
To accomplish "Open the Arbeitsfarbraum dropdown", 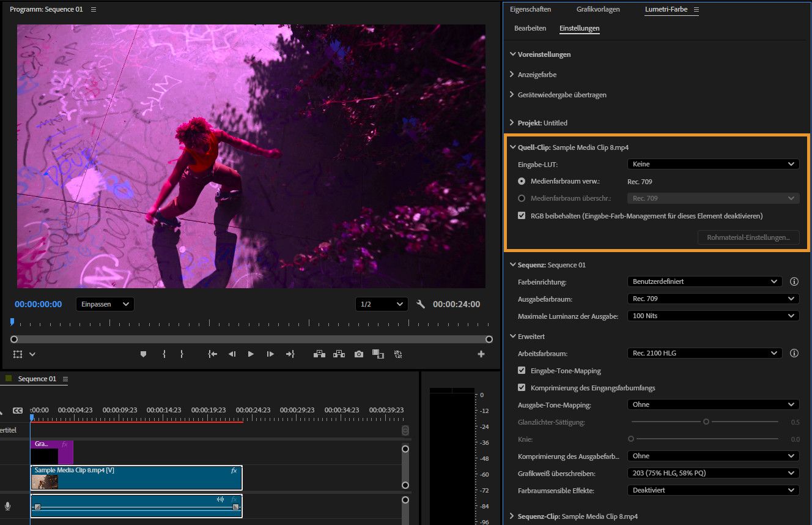I will click(x=704, y=353).
